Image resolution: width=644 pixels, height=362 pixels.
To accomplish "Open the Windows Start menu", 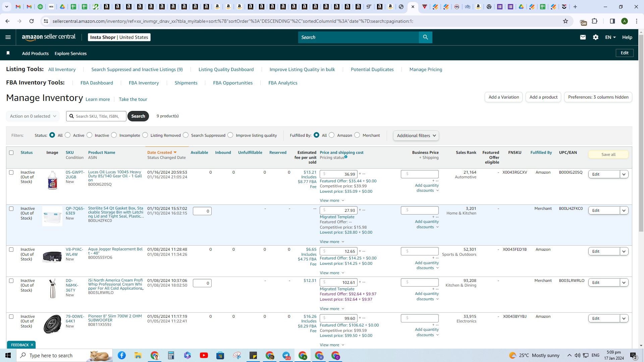I will 8,355.
